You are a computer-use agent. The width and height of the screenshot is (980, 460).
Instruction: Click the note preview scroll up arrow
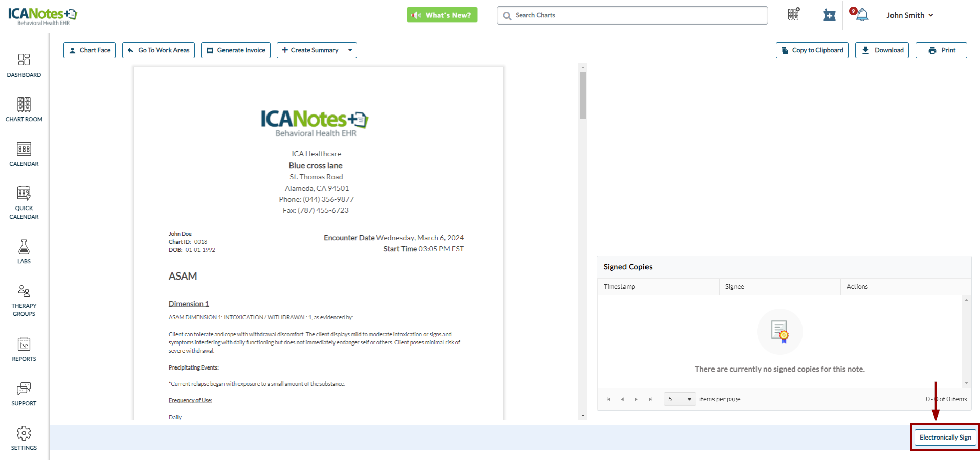tap(583, 67)
